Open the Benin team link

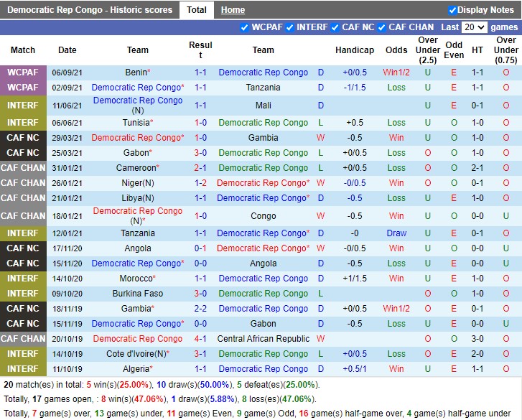click(x=135, y=73)
